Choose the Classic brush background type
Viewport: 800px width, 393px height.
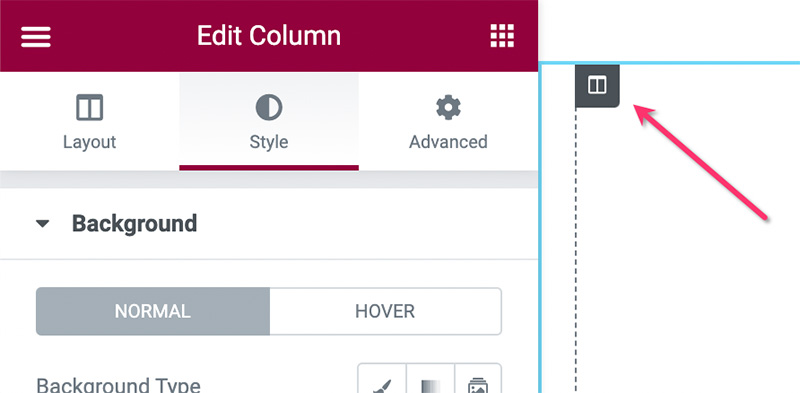click(x=382, y=379)
